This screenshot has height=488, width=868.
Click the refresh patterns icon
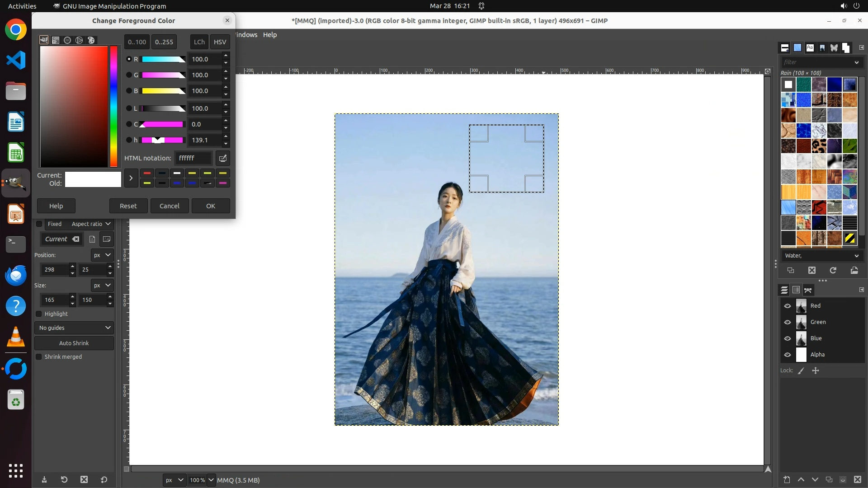(x=833, y=270)
